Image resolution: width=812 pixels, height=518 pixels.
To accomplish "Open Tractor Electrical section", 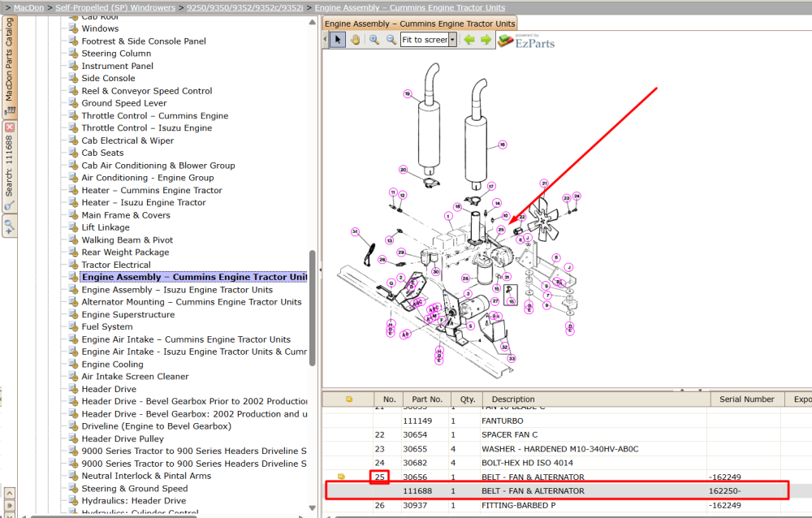I will 116,265.
